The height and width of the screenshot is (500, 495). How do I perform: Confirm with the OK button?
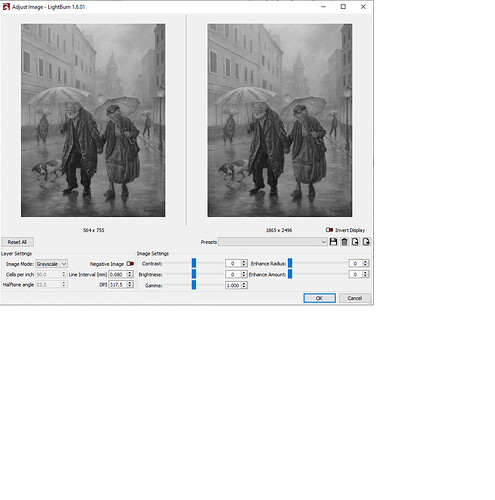point(319,298)
